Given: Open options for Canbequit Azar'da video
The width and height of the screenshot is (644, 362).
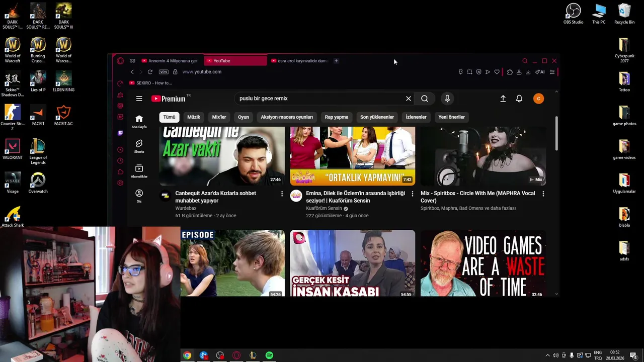Looking at the screenshot, I should pos(282,194).
